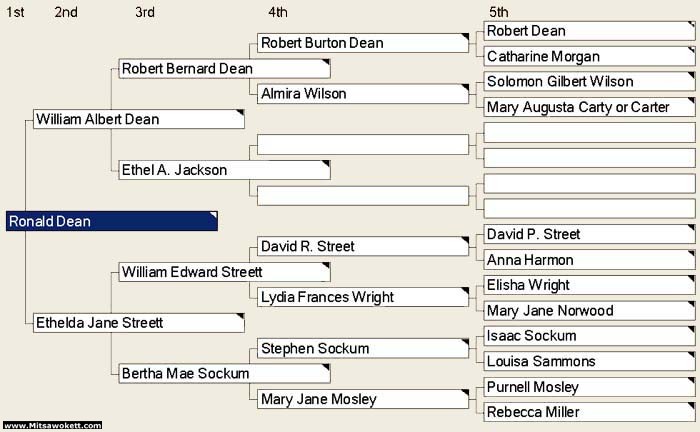Screen dimensions: 700x432
Task: Select Solomon Gilbert Wilson in fifth generation
Action: pos(589,82)
